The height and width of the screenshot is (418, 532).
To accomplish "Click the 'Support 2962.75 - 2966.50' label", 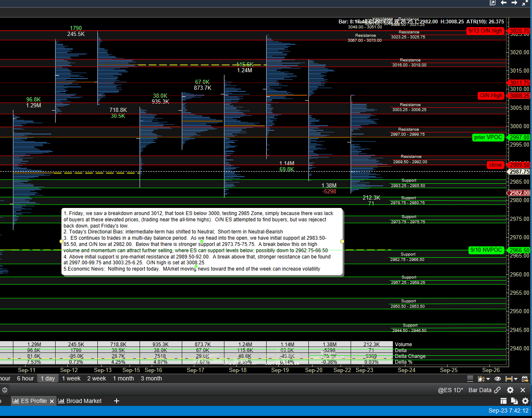I will (x=407, y=257).
